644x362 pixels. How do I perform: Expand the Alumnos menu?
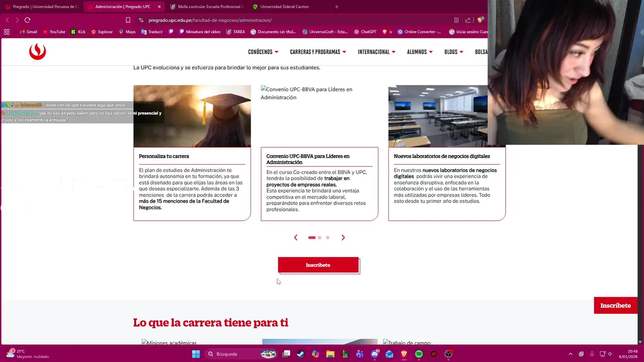tap(420, 52)
